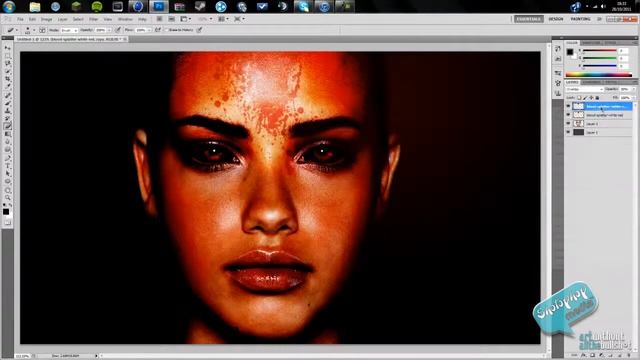Select the highlighted Eraser tool
Viewport: 640px width, 360px height.
pos(8,126)
